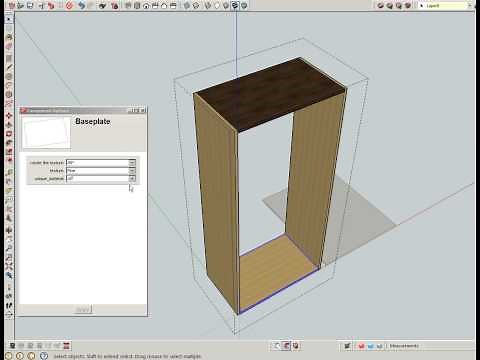Screen dimensions: 480x360
Task: Click the help question-mark status icon
Action: (44, 356)
